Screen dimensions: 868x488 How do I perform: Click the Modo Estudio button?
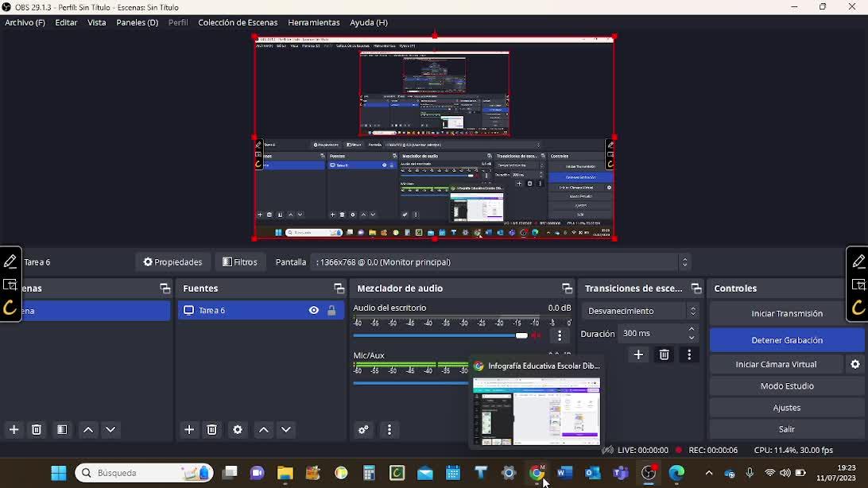point(786,385)
